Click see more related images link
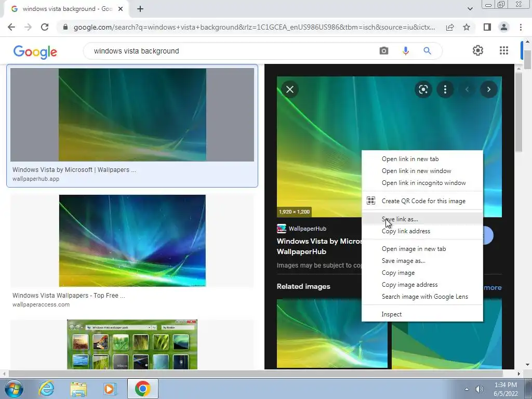Screen dimensions: 532x399 (493, 287)
